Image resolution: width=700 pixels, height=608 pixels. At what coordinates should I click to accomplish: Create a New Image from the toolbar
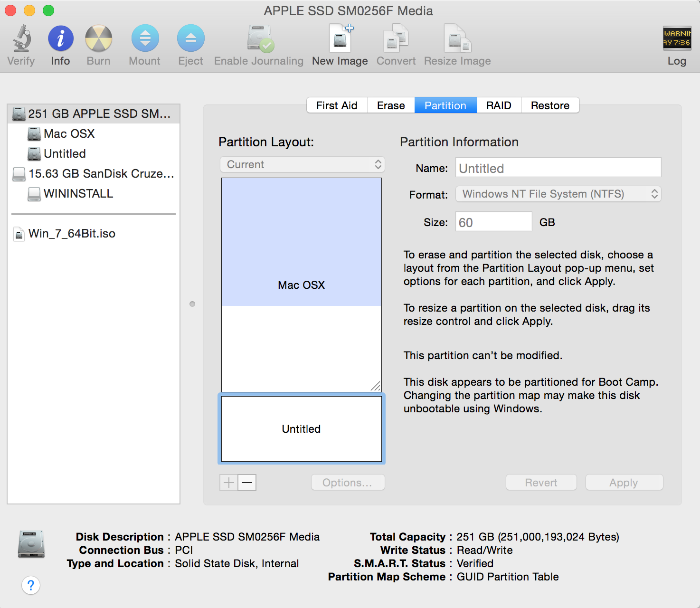pos(340,39)
